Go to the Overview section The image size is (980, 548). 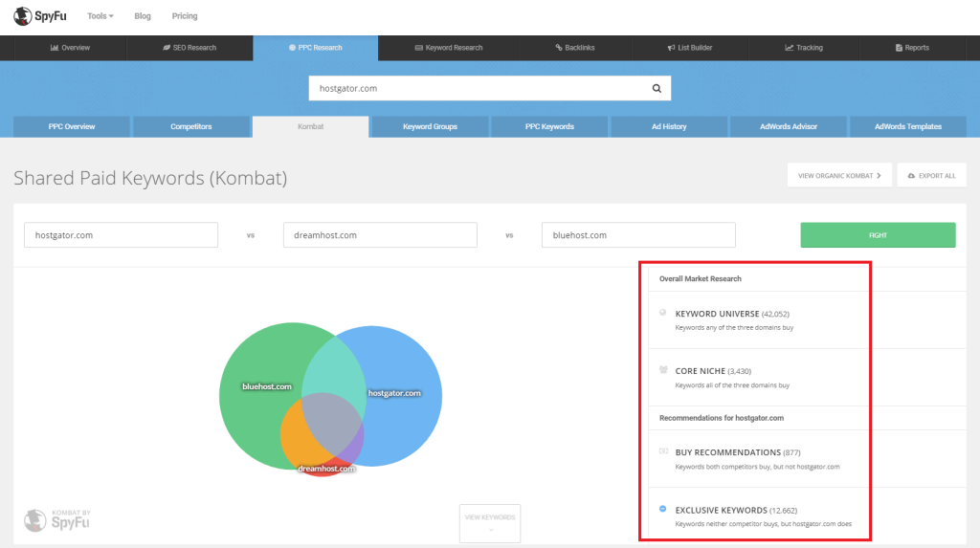click(x=70, y=48)
